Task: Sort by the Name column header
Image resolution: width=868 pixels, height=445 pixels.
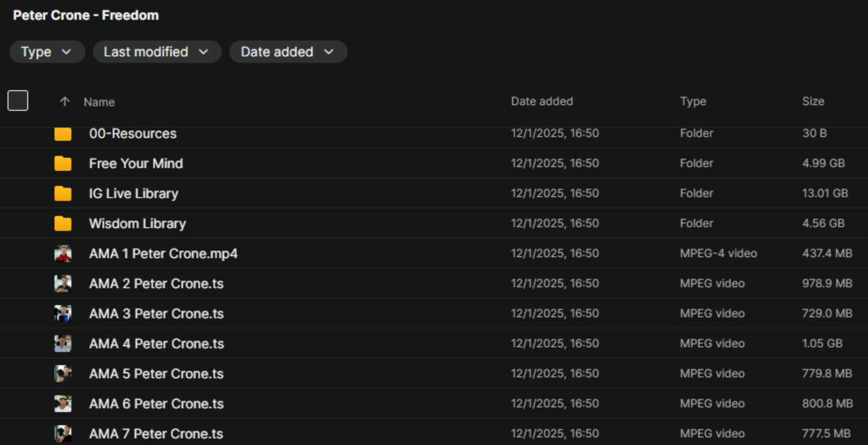Action: point(99,102)
